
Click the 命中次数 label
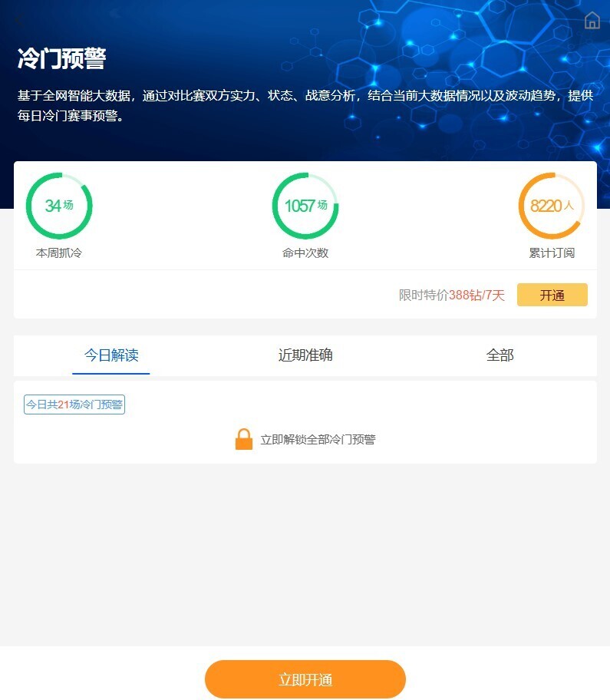[305, 253]
